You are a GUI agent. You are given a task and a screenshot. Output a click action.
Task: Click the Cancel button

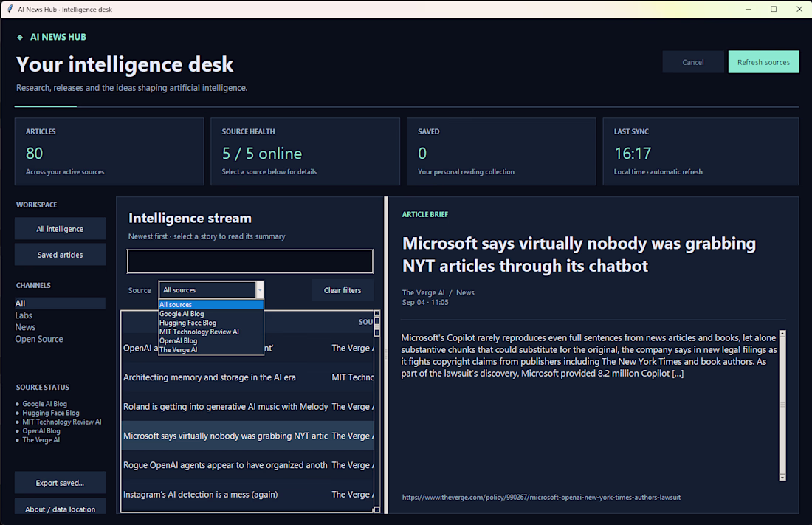point(693,62)
